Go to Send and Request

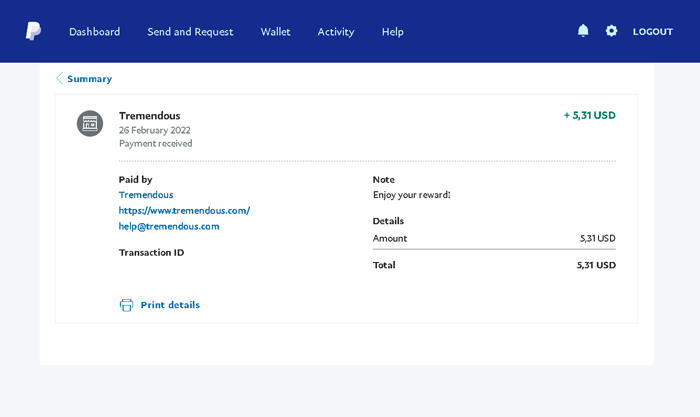click(190, 32)
